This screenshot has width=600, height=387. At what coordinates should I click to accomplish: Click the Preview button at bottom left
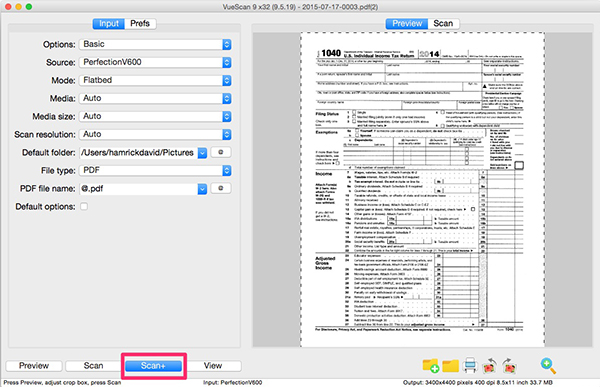pos(34,366)
